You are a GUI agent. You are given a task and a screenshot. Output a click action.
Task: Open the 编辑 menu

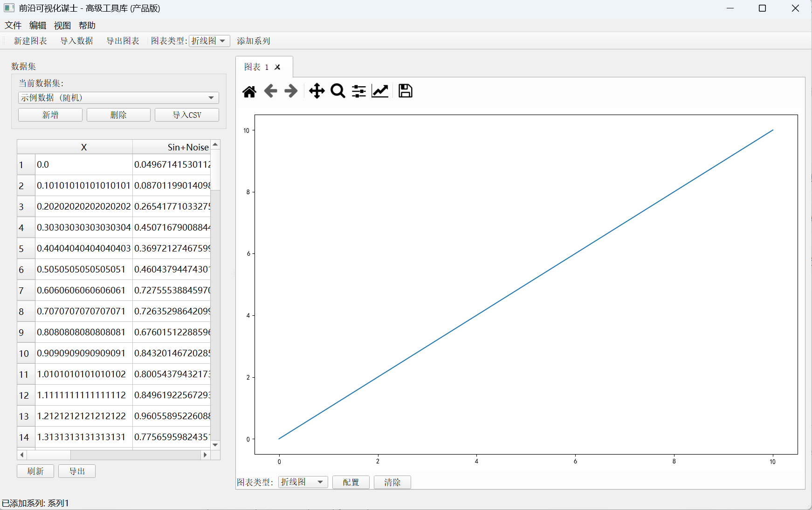tap(38, 26)
